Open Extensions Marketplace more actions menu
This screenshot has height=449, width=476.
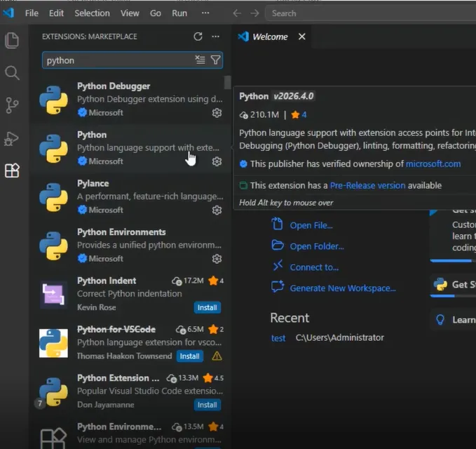point(215,36)
